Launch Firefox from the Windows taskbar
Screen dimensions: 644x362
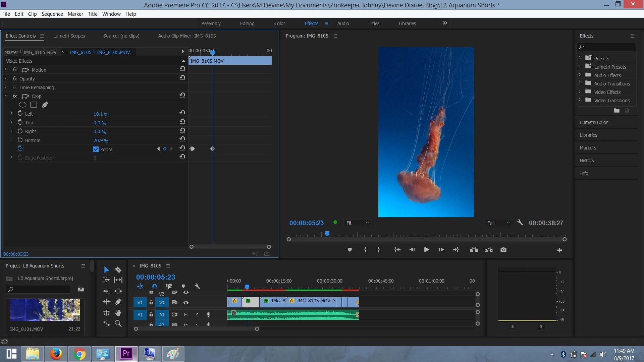pos(56,354)
